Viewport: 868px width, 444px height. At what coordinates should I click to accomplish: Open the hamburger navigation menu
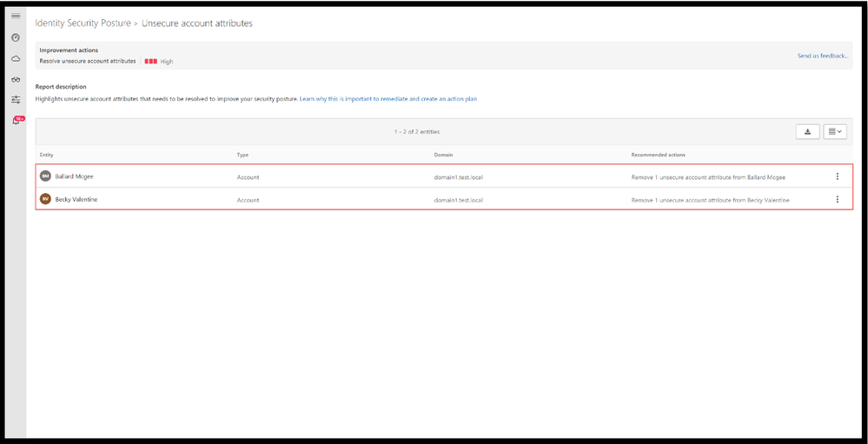(16, 16)
